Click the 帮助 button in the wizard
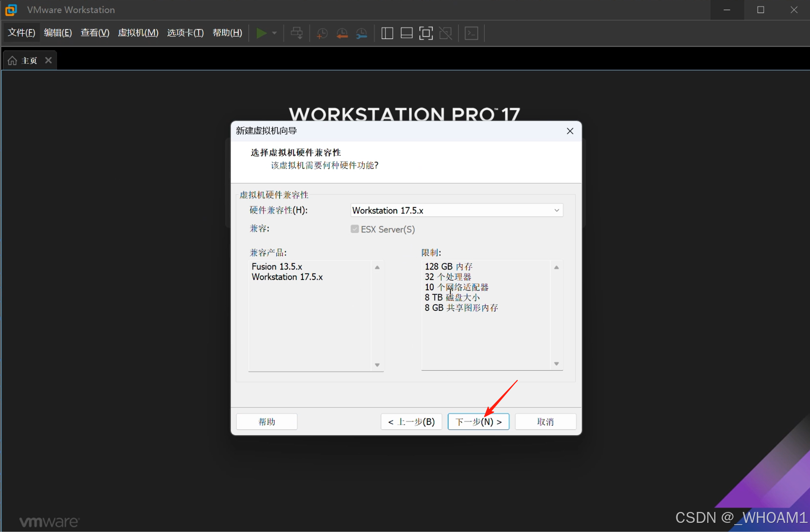 pos(267,421)
